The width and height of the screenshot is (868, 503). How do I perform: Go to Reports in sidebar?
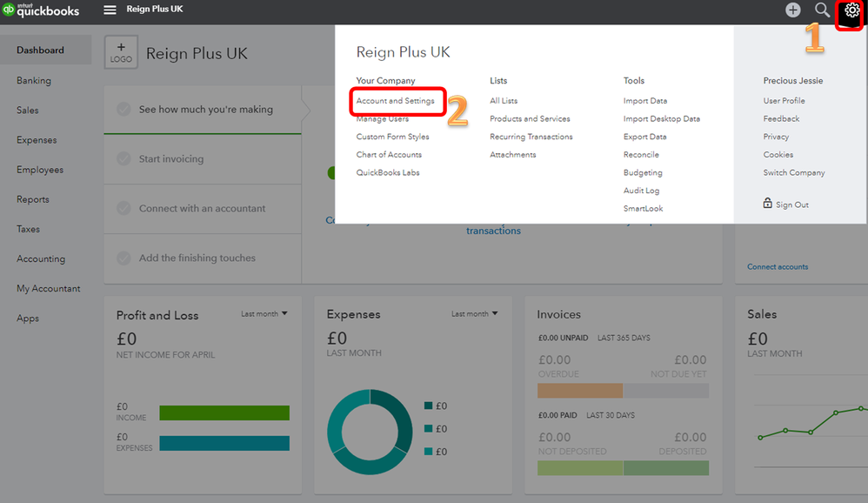pos(33,199)
